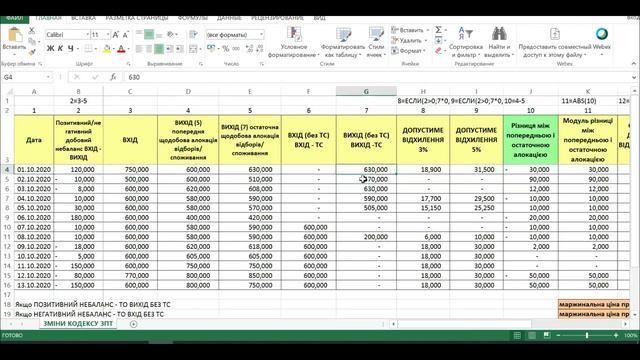Switch to the ДАННЫЕ tab
The image size is (640, 360).
[x=229, y=18]
